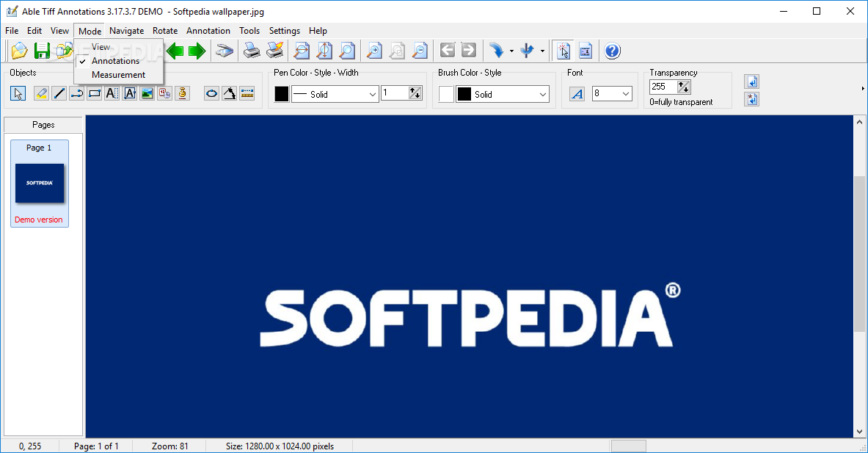Select the Ruler measurement tool
The width and height of the screenshot is (868, 453).
(247, 93)
